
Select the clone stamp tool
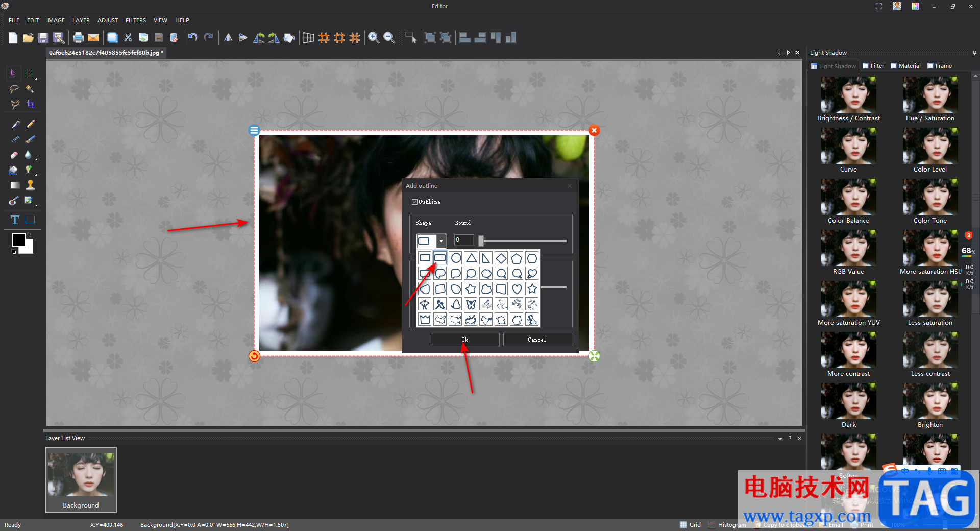[x=31, y=185]
